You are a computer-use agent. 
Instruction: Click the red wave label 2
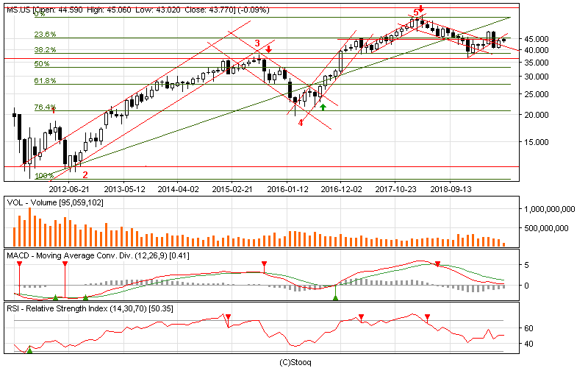click(x=85, y=174)
